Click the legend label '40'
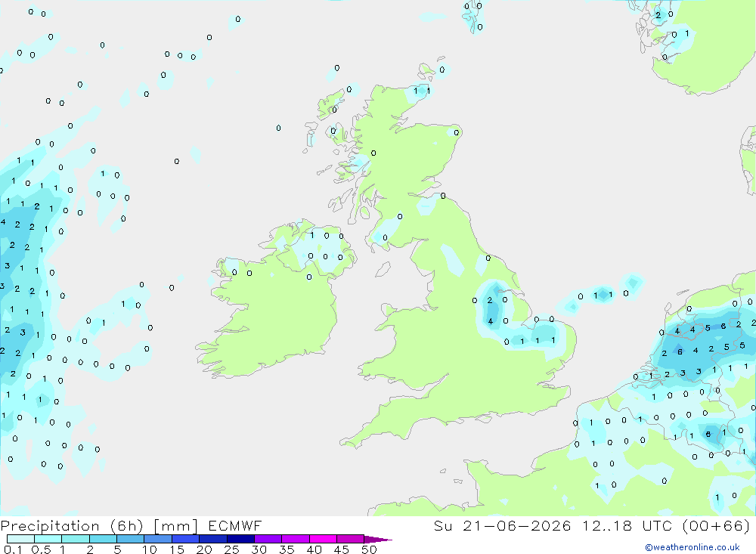The height and width of the screenshot is (554, 756). coord(314,549)
